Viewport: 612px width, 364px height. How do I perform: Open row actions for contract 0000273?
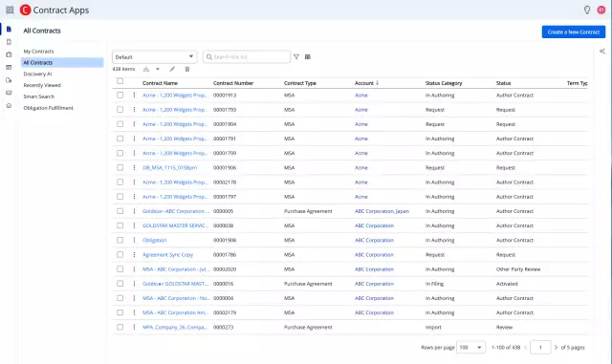point(134,328)
